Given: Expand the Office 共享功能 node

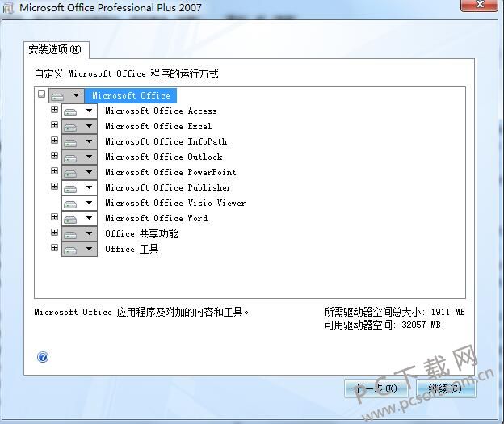Looking at the screenshot, I should [x=54, y=232].
